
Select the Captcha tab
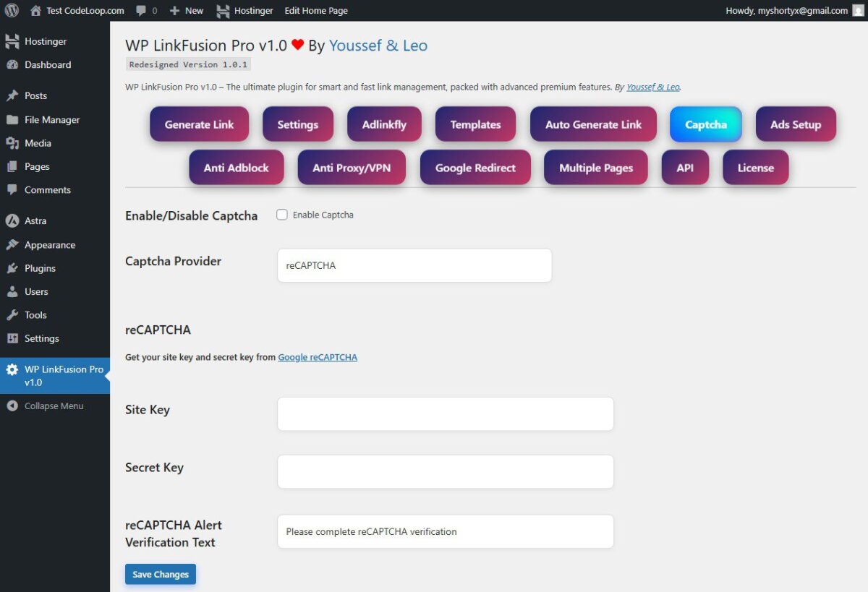tap(706, 124)
